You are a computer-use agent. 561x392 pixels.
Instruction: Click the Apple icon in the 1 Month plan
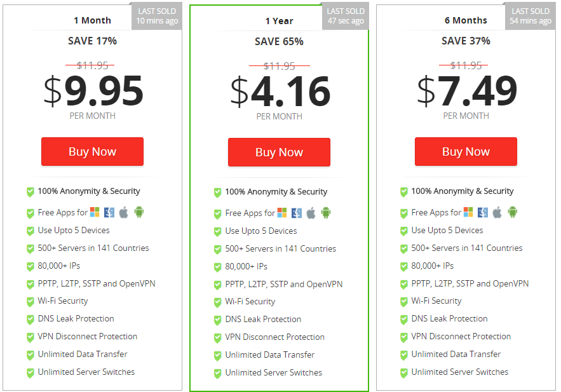click(123, 212)
